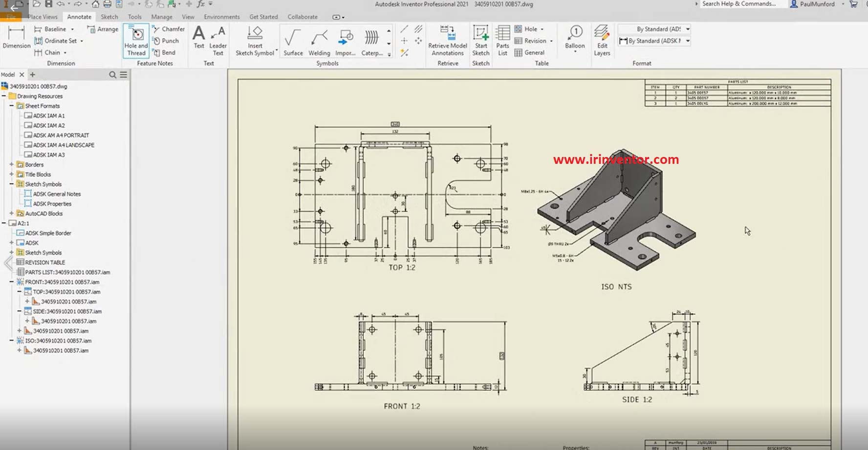Select the General table tool
The image size is (868, 450).
click(530, 52)
